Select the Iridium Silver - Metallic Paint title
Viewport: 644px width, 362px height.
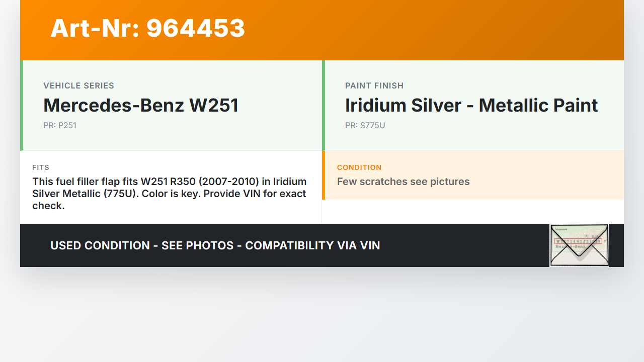tap(471, 105)
